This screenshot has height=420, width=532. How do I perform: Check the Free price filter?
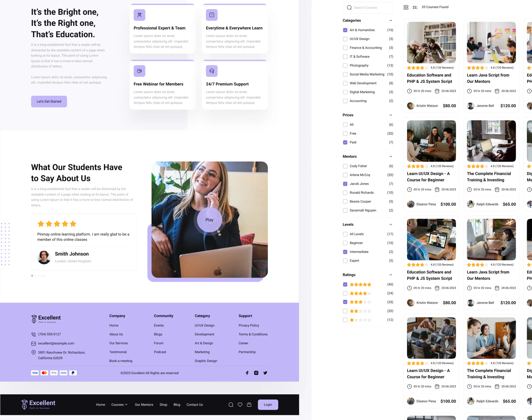345,133
